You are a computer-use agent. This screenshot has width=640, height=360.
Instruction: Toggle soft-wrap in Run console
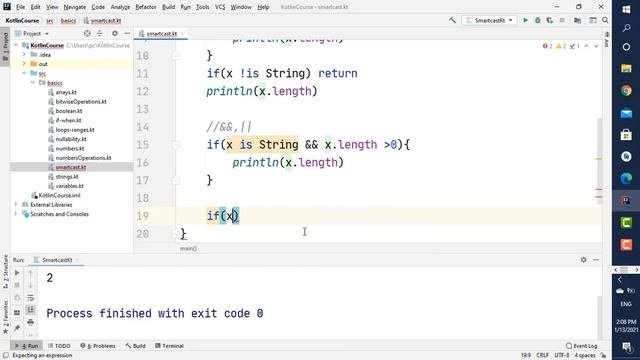[31, 298]
